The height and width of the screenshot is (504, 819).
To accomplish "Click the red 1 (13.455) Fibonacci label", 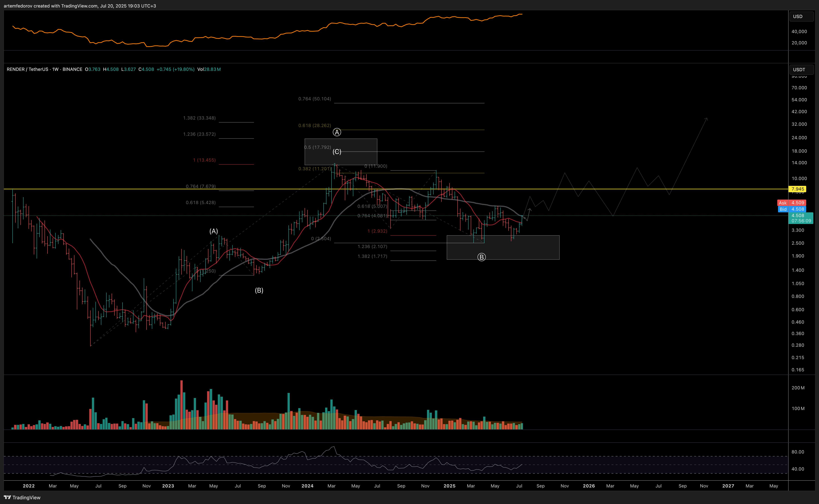I will click(204, 160).
